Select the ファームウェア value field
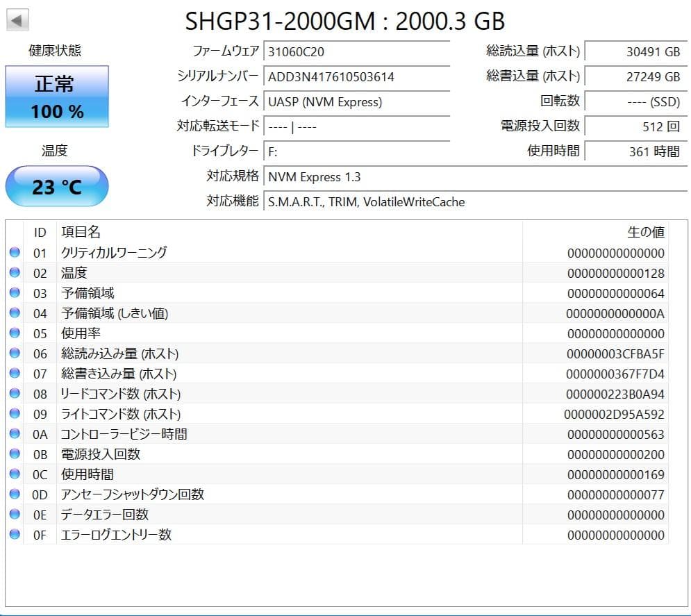Image resolution: width=691 pixels, height=616 pixels. click(356, 51)
